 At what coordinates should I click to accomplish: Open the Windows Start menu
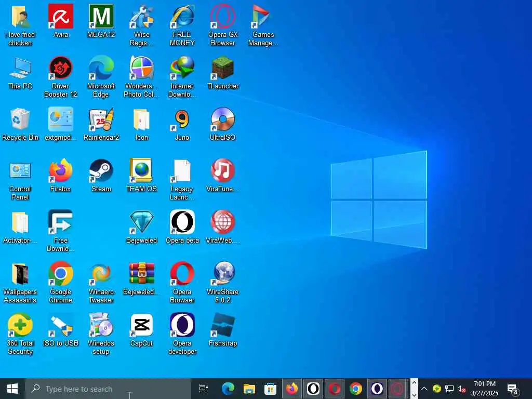tap(12, 389)
